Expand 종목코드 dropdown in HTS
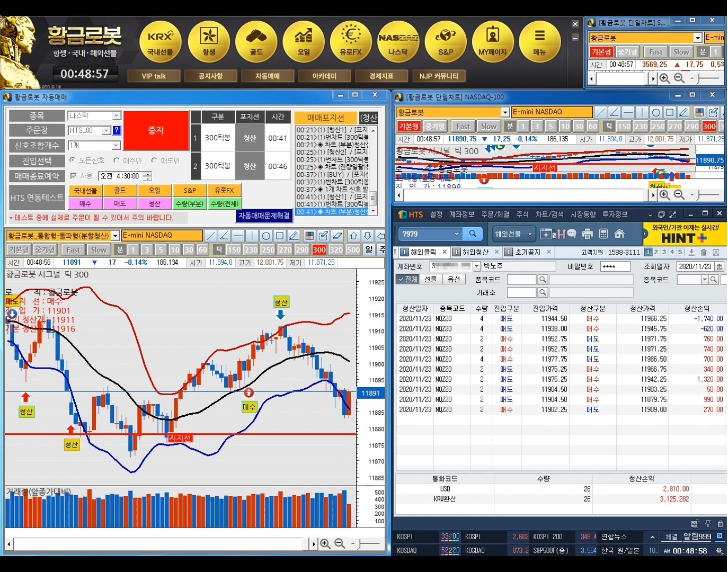This screenshot has width=728, height=572. pyautogui.click(x=705, y=279)
